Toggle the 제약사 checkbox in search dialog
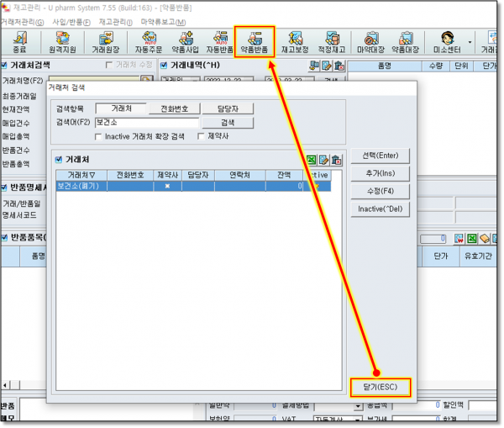Screen dimensions: 504x428 click(201, 136)
